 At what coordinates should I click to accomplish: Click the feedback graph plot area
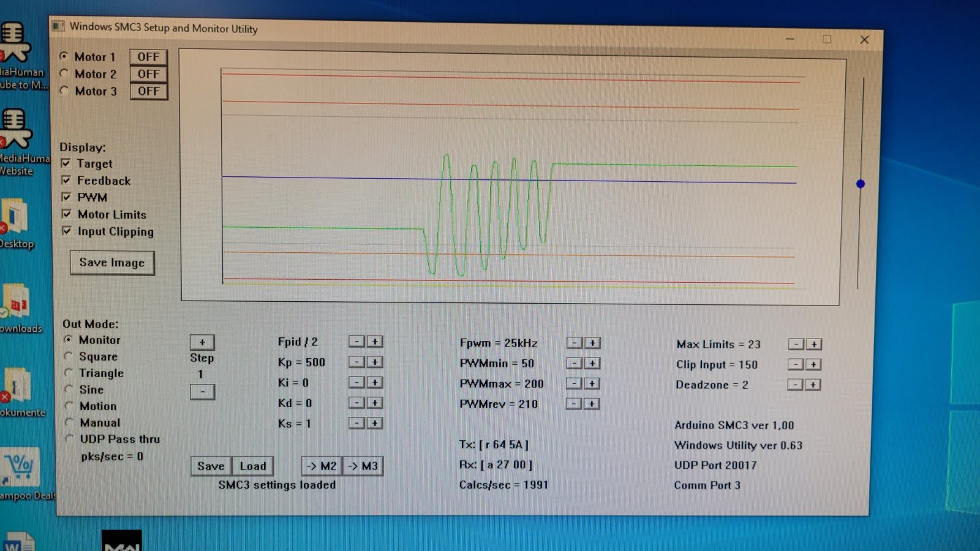point(511,178)
